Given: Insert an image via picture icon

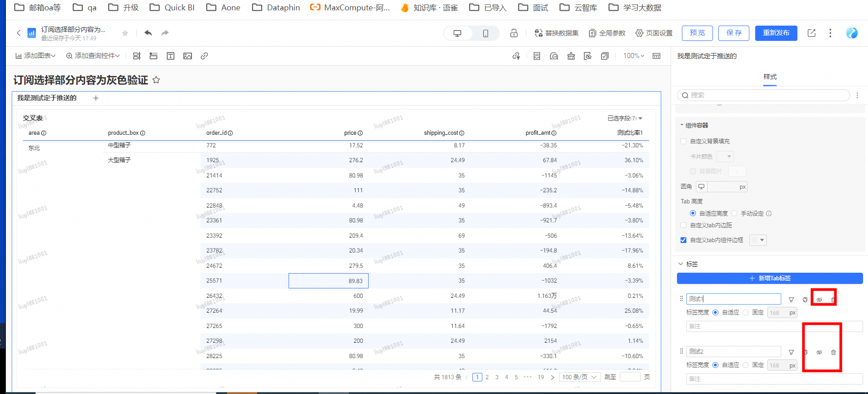Looking at the screenshot, I should click(x=187, y=56).
